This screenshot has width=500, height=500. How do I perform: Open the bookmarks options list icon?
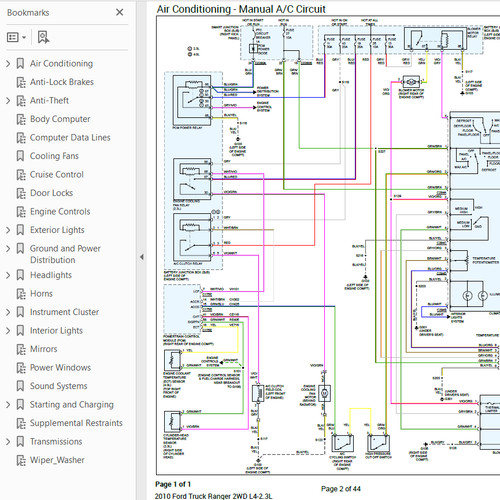(x=13, y=37)
